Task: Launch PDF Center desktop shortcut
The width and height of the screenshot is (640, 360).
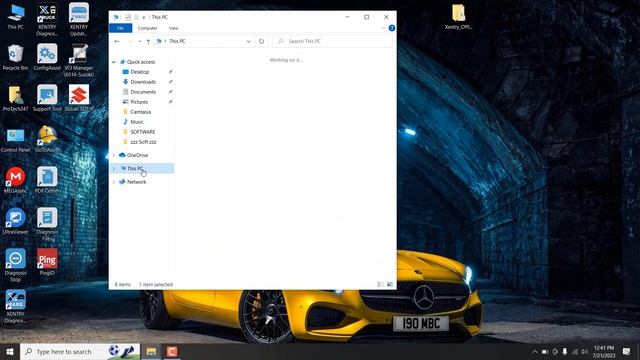Action: [x=47, y=180]
